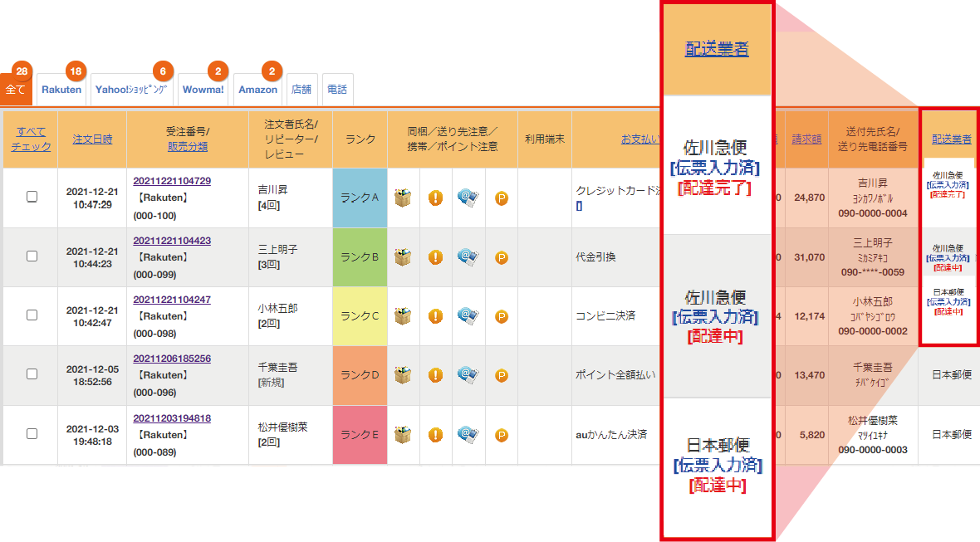Click mobile mail icon in 松井優樹菜 row
The width and height of the screenshot is (980, 542).
tap(468, 433)
